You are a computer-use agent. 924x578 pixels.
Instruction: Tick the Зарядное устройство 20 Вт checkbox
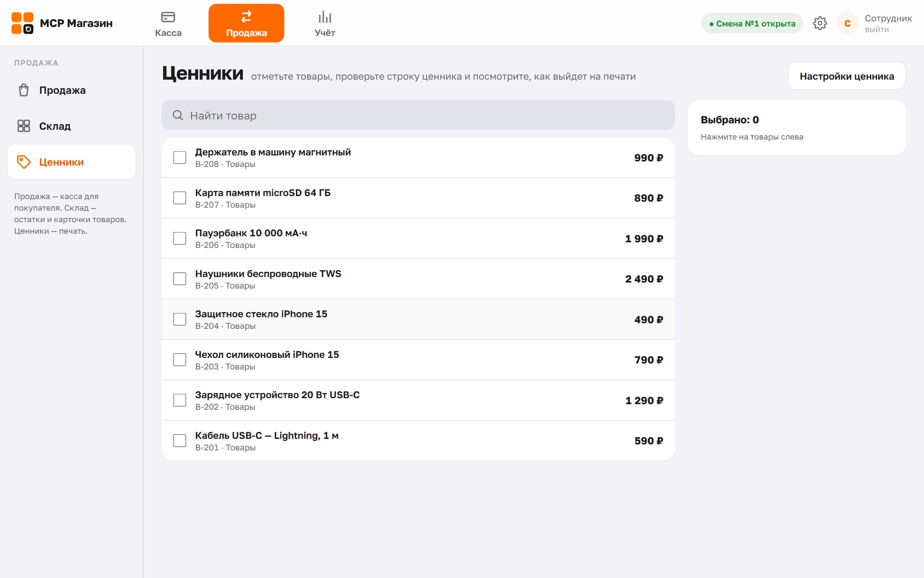(180, 400)
